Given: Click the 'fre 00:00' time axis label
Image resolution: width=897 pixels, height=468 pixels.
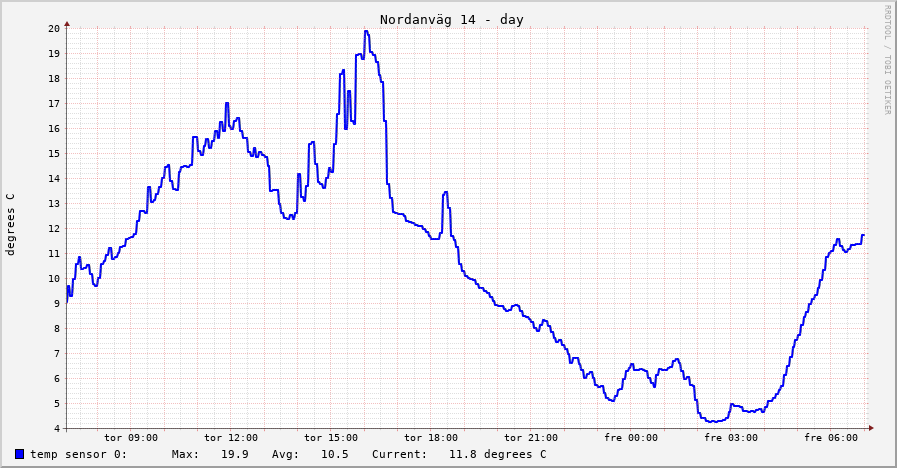Looking at the screenshot, I should [x=631, y=438].
